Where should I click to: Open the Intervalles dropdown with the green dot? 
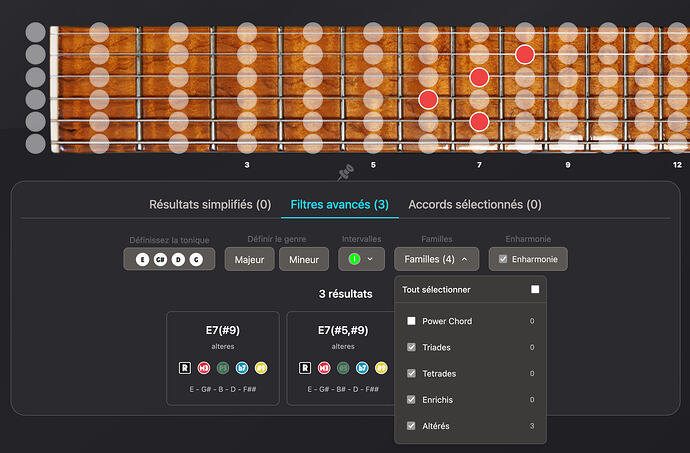click(361, 259)
